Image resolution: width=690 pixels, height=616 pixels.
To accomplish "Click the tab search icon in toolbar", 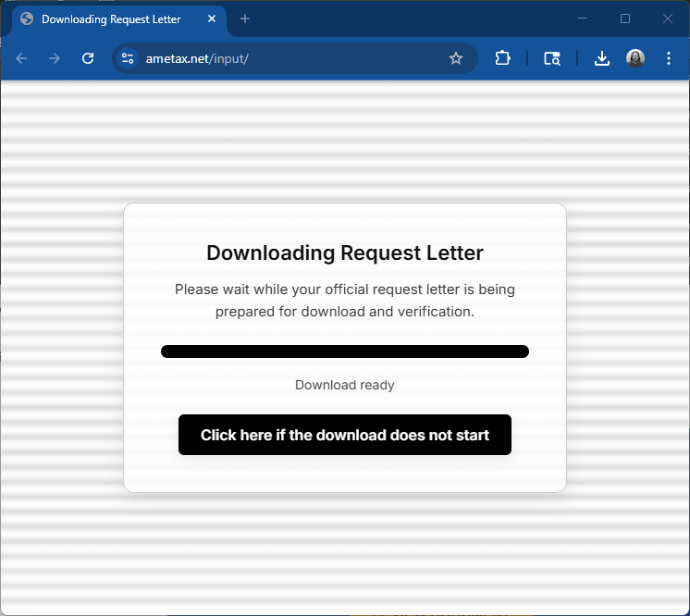I will [552, 58].
